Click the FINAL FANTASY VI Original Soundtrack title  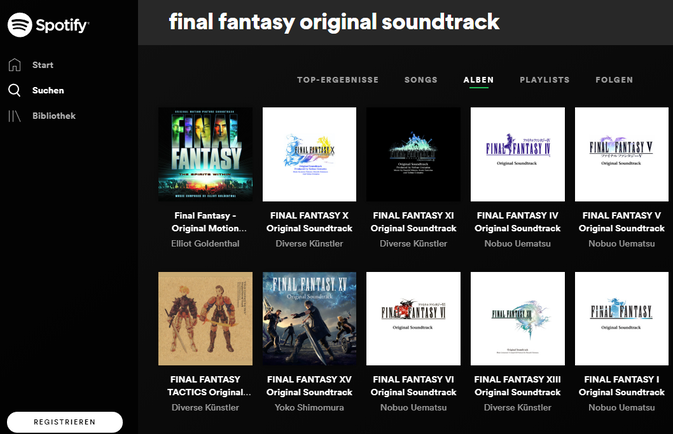click(x=413, y=386)
